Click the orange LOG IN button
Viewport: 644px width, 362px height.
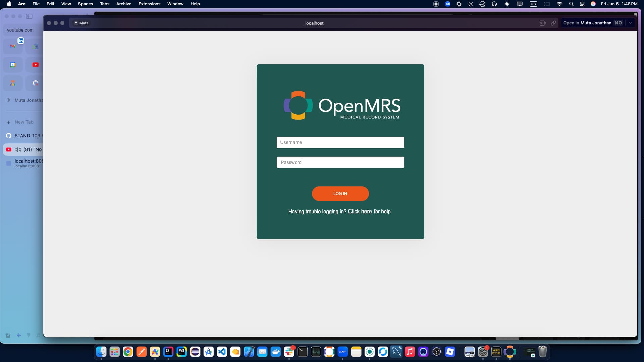coord(340,194)
